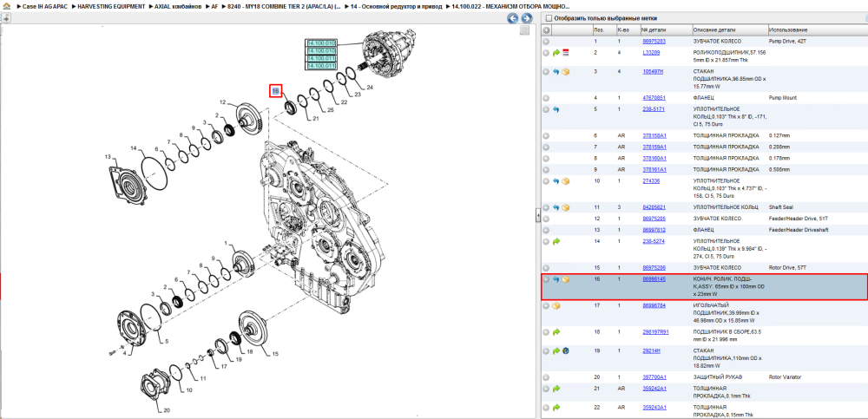Collapse the parts list splitter handle
The image size is (868, 419).
pos(537,217)
